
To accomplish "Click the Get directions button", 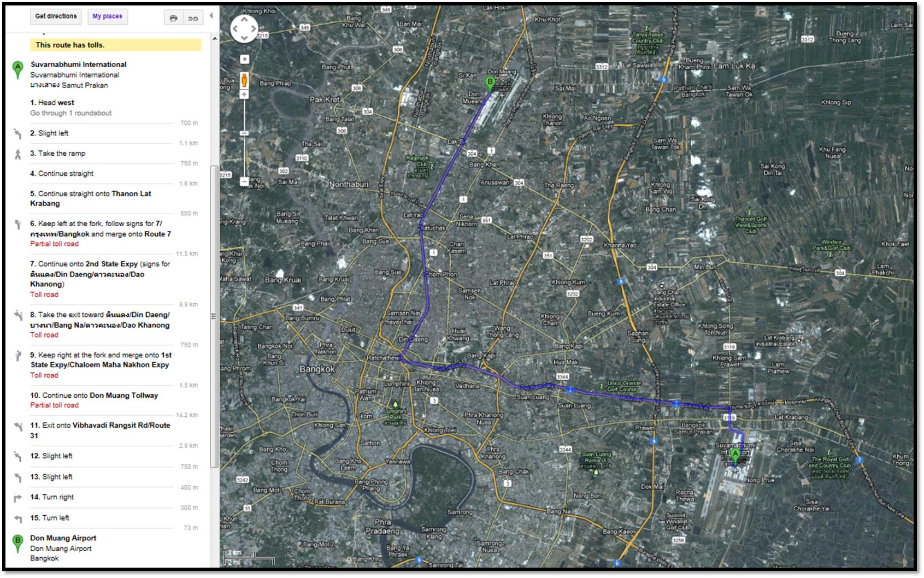I will pyautogui.click(x=56, y=16).
